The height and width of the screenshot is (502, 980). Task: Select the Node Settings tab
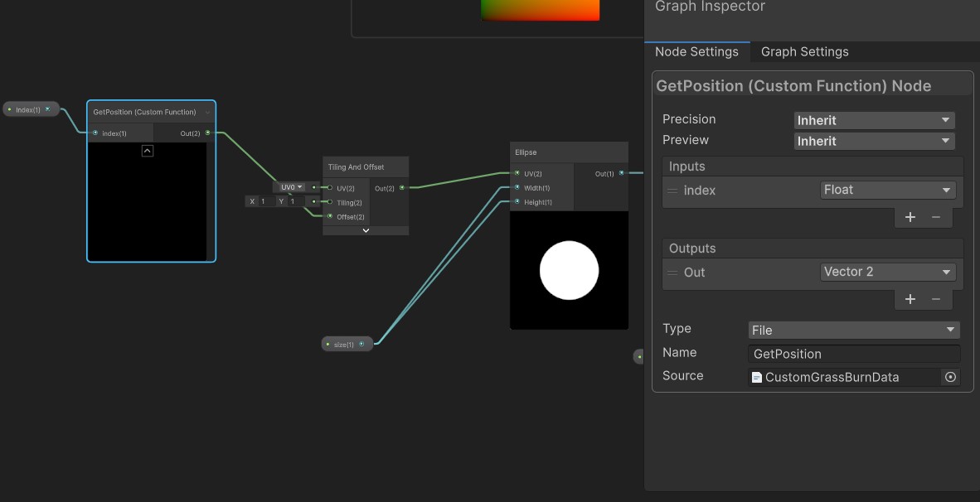tap(697, 51)
